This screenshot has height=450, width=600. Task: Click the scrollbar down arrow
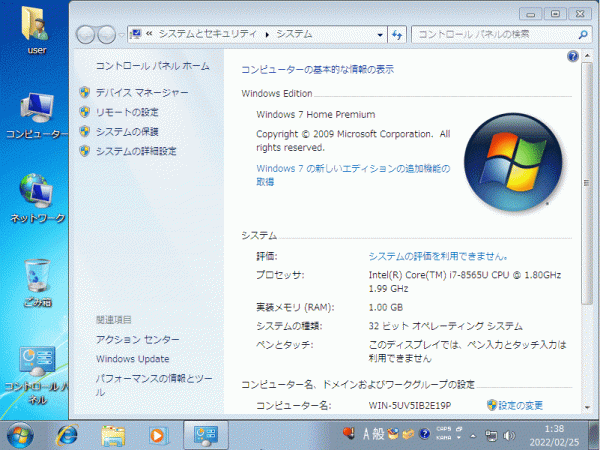tap(587, 408)
